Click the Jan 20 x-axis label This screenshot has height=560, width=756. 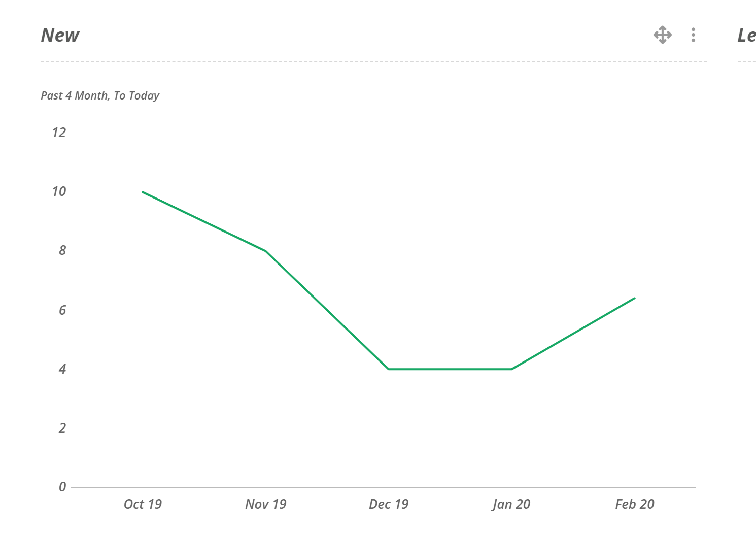(511, 504)
